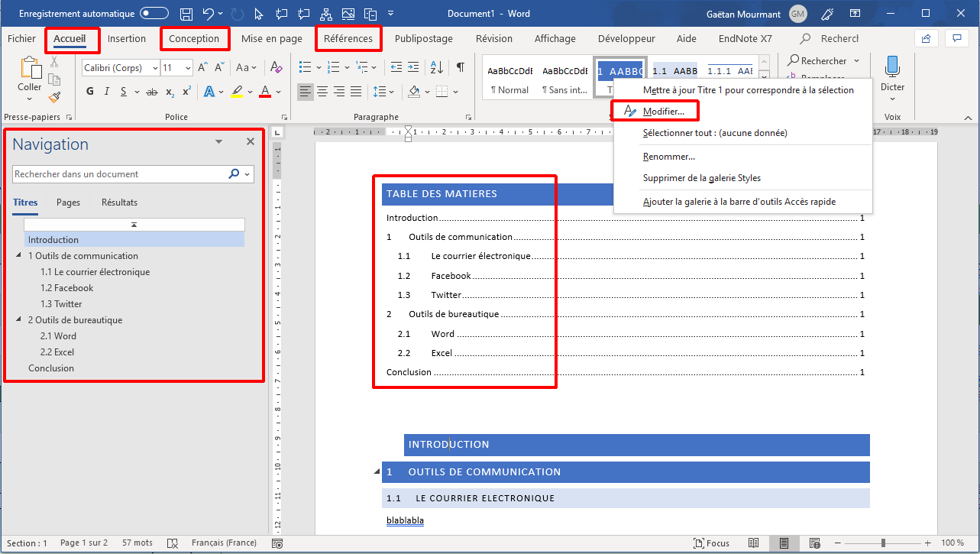Open the Insertion ribbon tab
Image resolution: width=980 pixels, height=554 pixels.
coord(127,38)
